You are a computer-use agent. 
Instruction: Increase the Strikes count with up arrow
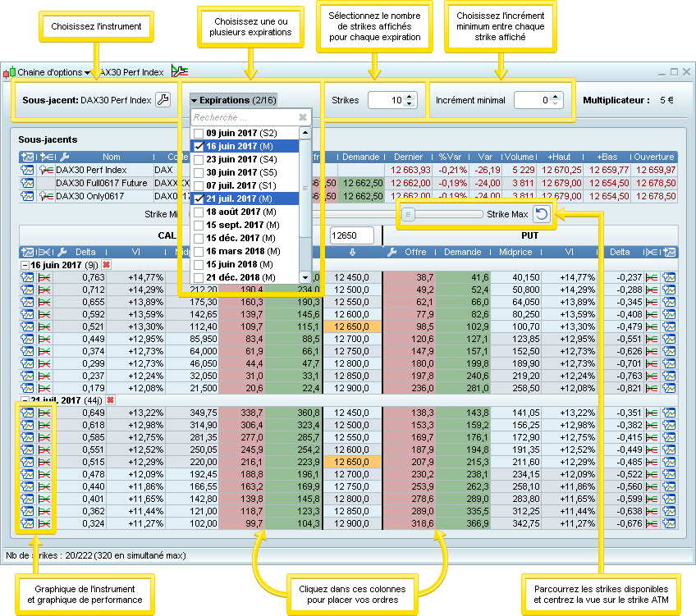click(410, 96)
